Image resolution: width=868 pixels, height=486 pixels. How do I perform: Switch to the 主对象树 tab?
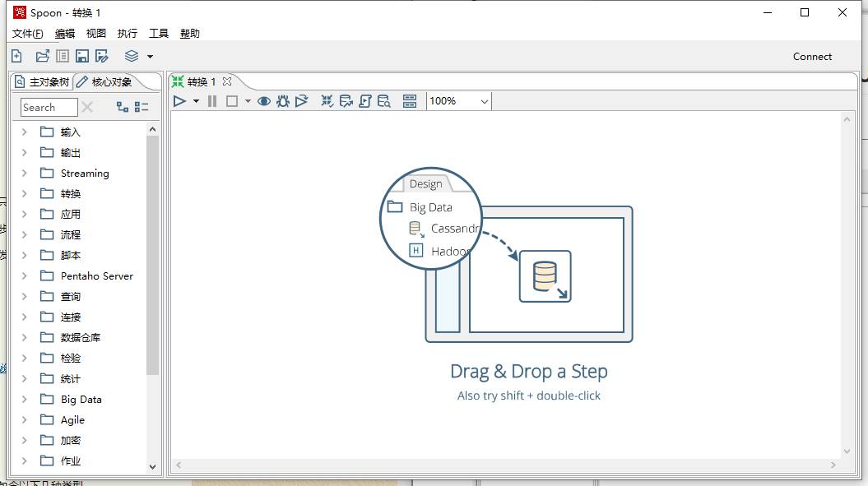click(x=42, y=82)
